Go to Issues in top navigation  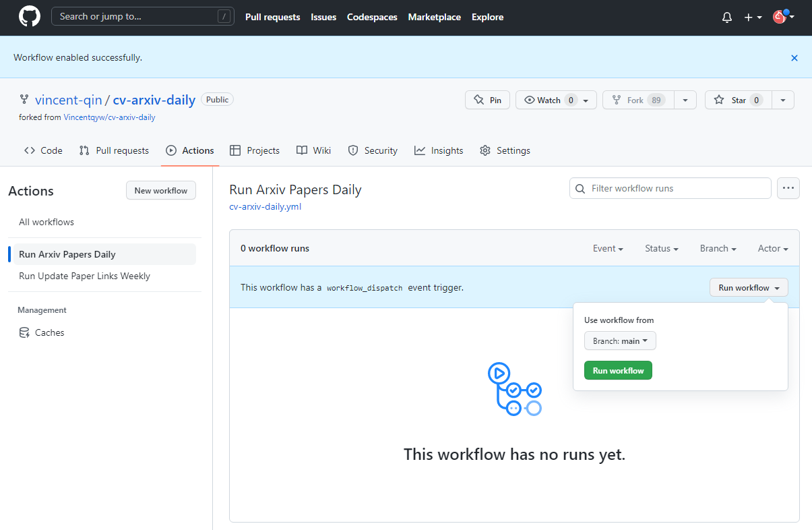click(x=323, y=17)
